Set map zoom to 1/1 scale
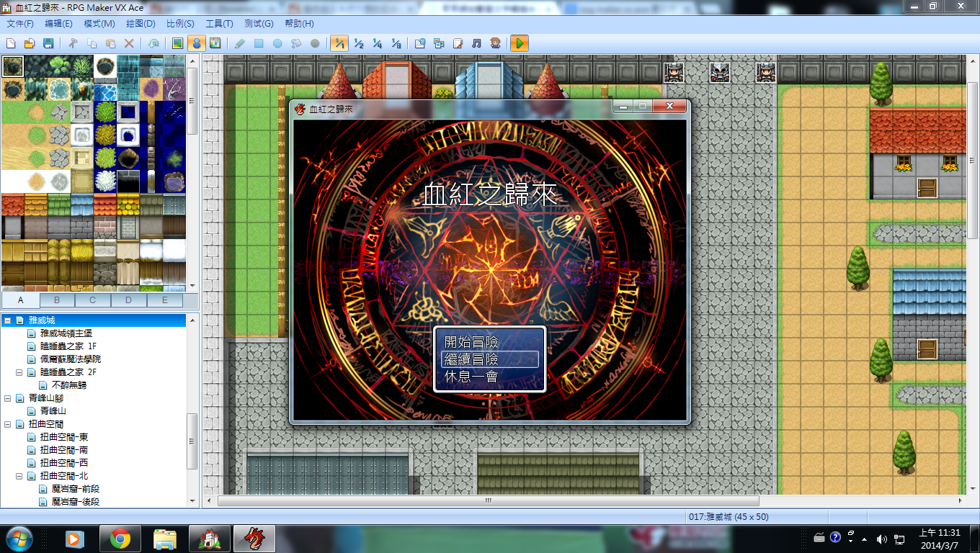980x553 pixels. click(x=339, y=43)
